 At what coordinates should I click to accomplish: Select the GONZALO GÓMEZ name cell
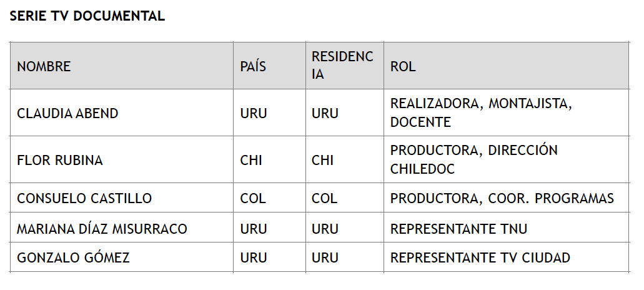coord(122,257)
